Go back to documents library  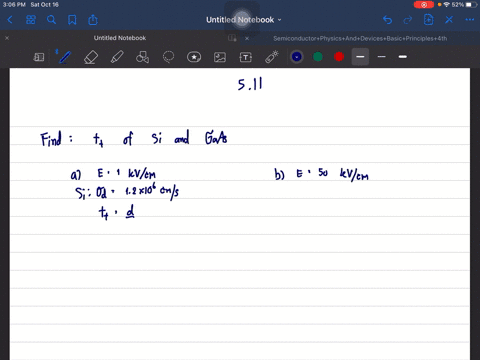(10, 20)
